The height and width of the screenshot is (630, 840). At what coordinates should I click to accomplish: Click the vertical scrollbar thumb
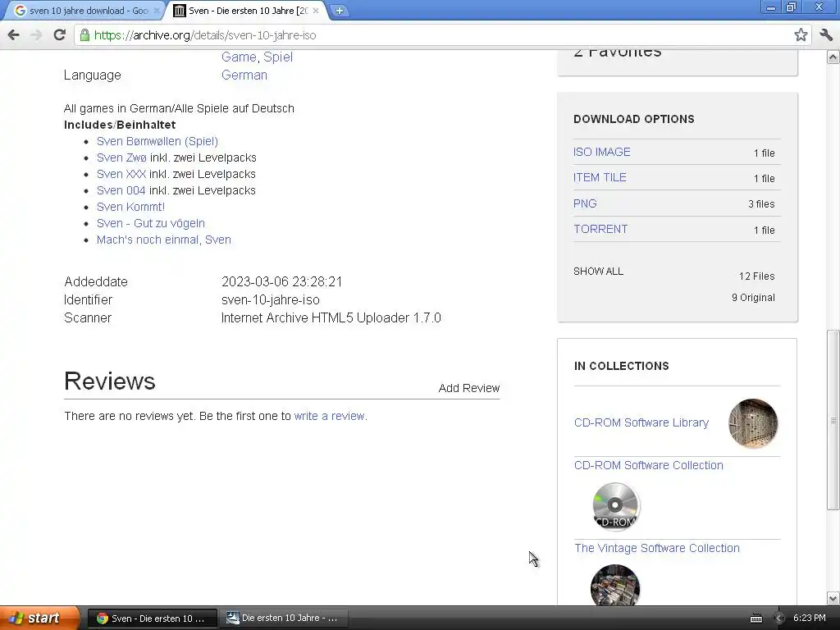[x=833, y=421]
